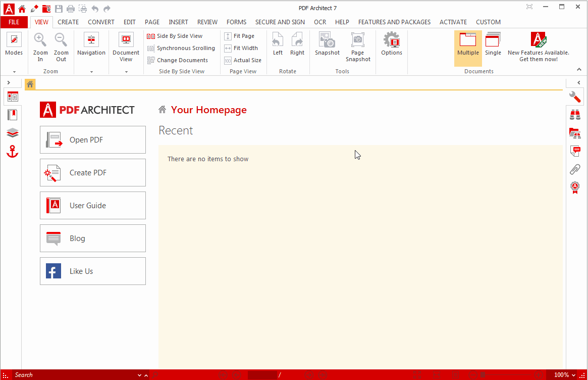Open the EDIT ribbon tab

tap(129, 22)
